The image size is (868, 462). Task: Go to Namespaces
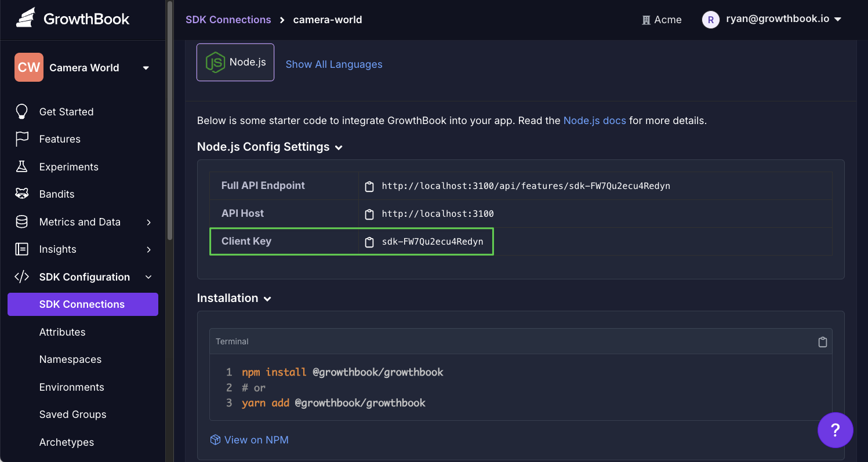click(x=70, y=359)
